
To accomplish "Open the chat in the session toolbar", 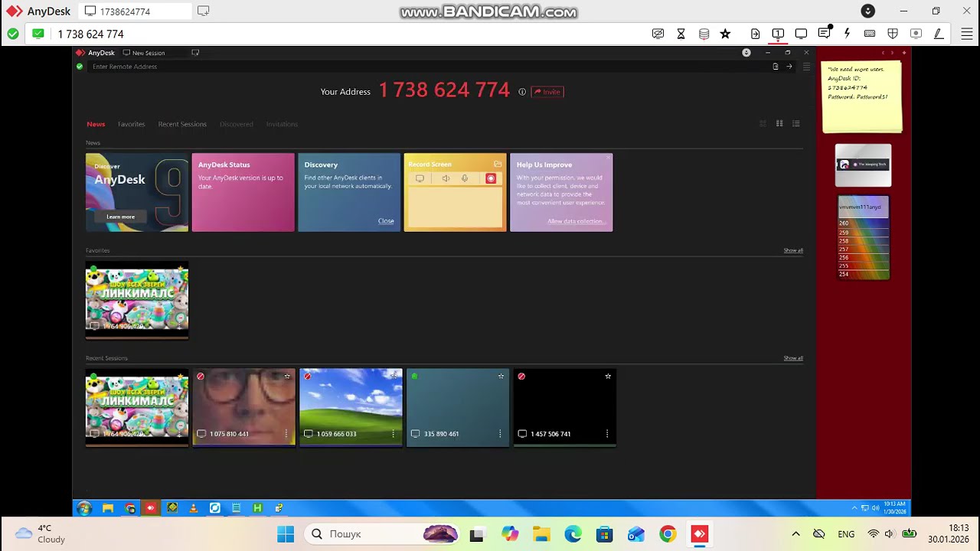I will pos(824,34).
